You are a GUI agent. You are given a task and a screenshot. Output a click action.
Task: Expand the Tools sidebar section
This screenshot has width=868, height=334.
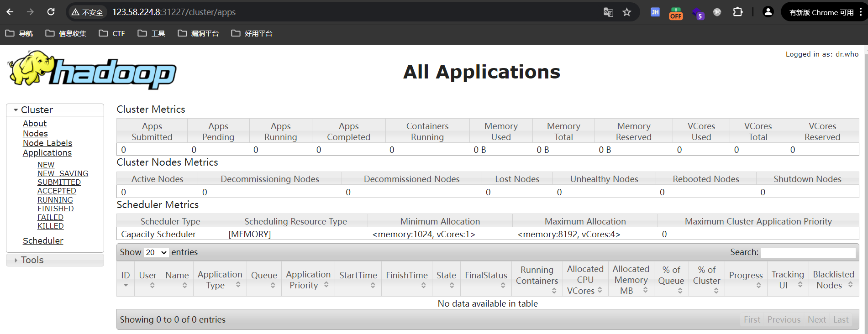pos(55,260)
